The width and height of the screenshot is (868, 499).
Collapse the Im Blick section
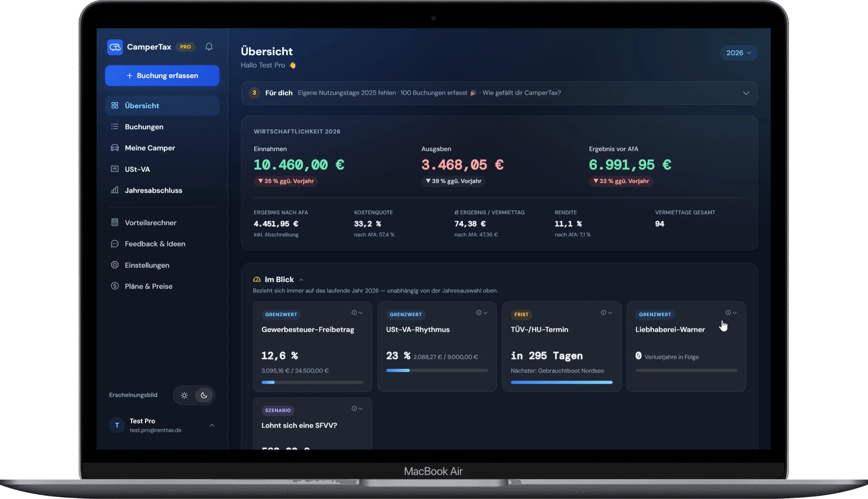(x=301, y=280)
